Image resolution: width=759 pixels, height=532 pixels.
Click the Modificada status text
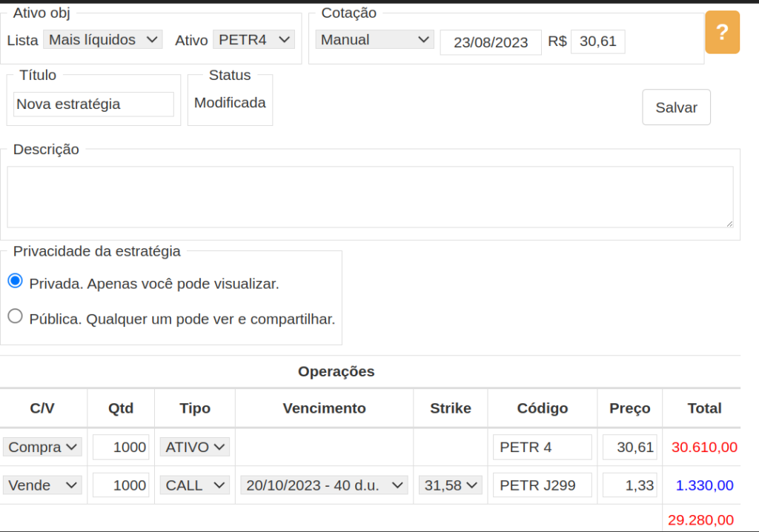tap(230, 103)
